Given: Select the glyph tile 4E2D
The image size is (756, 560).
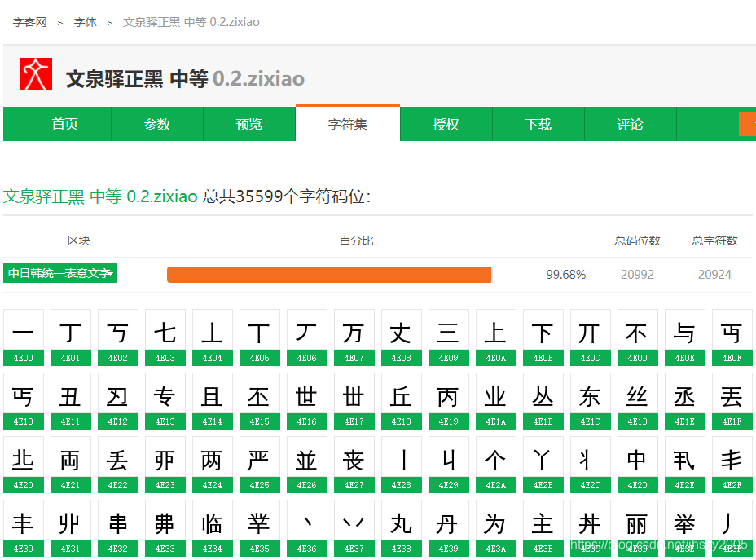Looking at the screenshot, I should click(x=637, y=465).
